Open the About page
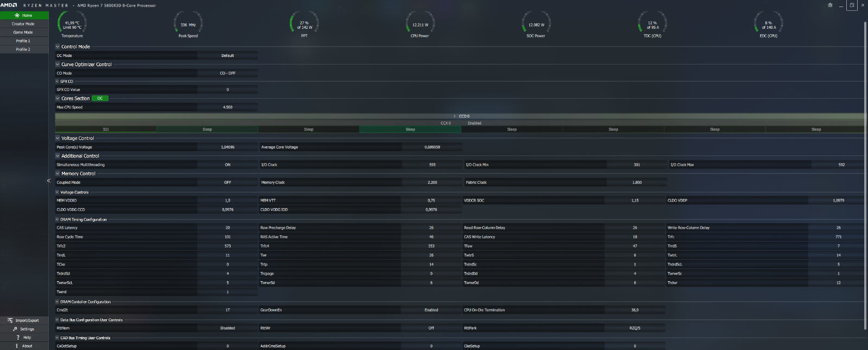The width and height of the screenshot is (868, 350). click(x=24, y=346)
